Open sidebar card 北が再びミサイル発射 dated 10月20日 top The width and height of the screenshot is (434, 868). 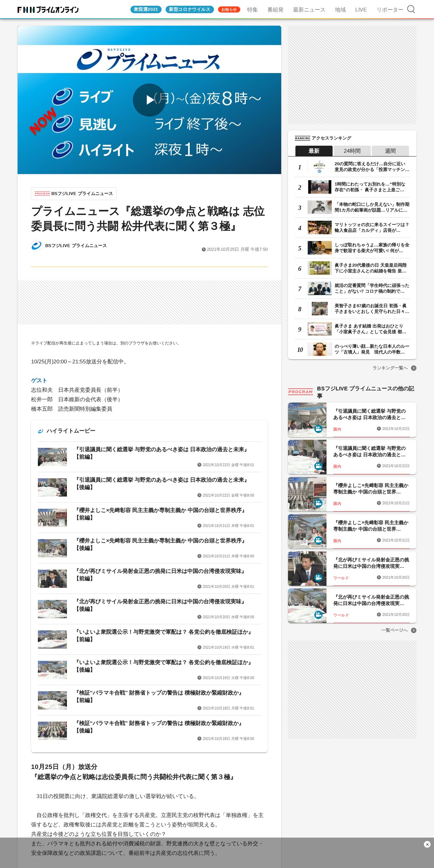point(352,569)
